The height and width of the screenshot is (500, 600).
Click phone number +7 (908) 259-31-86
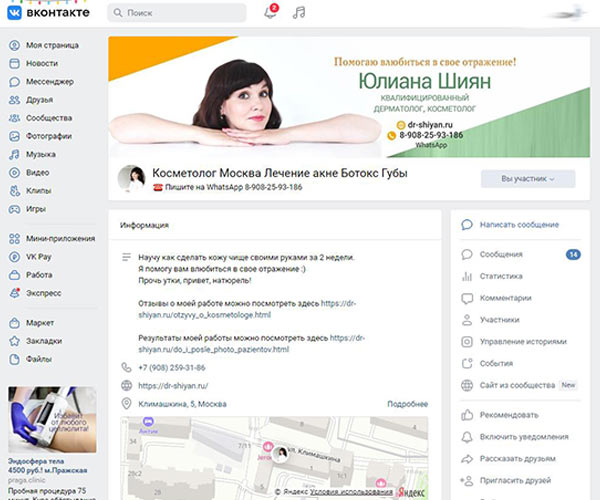pos(172,368)
